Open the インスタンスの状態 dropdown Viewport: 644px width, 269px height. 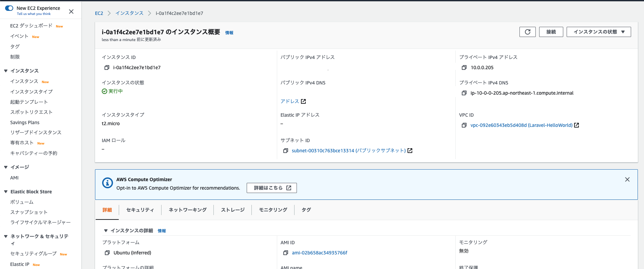click(x=599, y=32)
